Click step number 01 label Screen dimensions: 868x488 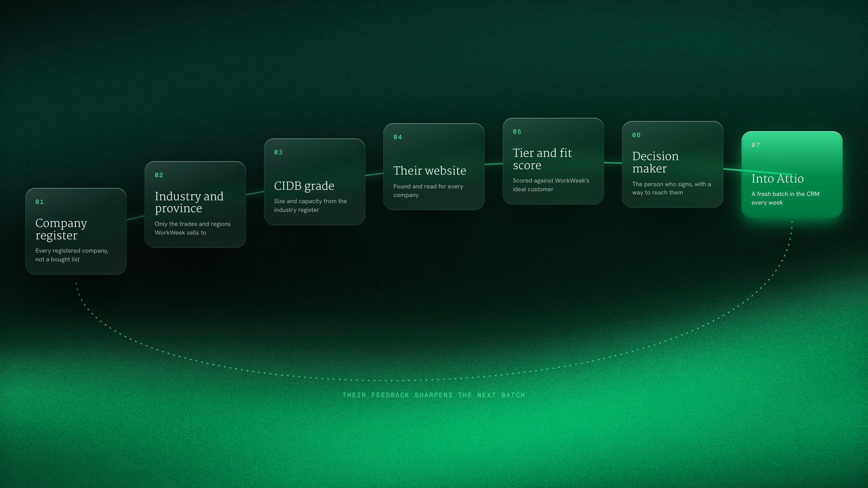[39, 202]
